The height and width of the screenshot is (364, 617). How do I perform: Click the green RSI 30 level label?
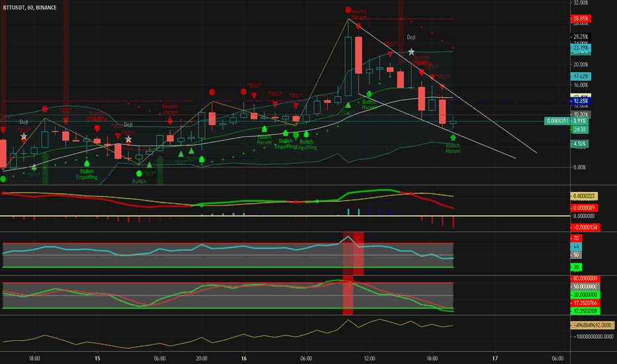coord(576,267)
